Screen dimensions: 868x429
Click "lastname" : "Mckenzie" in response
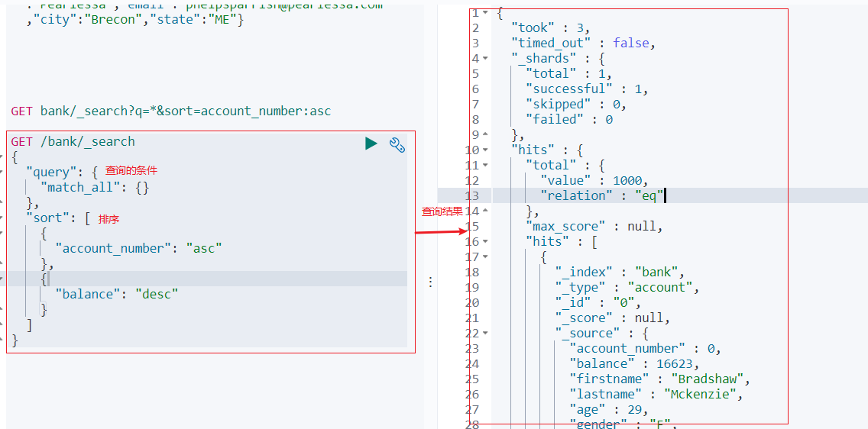pos(656,394)
